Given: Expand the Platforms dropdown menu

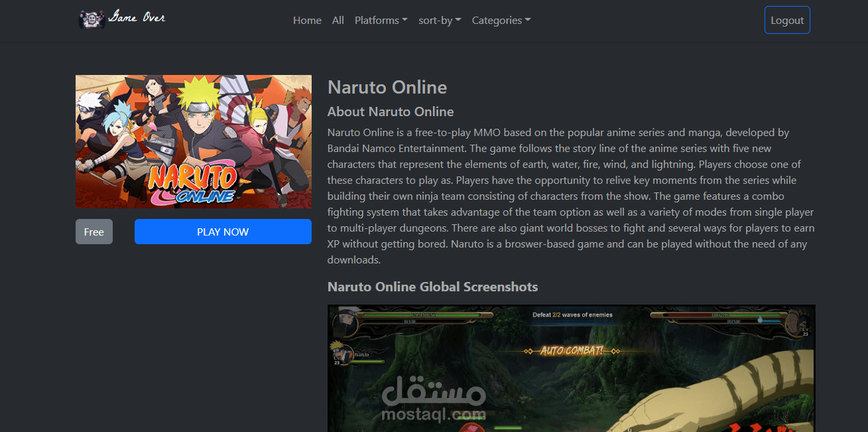Looking at the screenshot, I should click(381, 21).
